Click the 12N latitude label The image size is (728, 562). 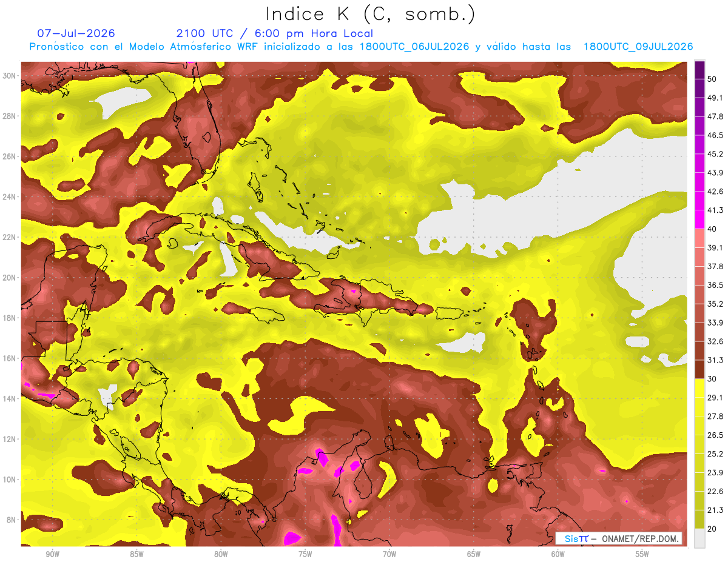tap(10, 439)
